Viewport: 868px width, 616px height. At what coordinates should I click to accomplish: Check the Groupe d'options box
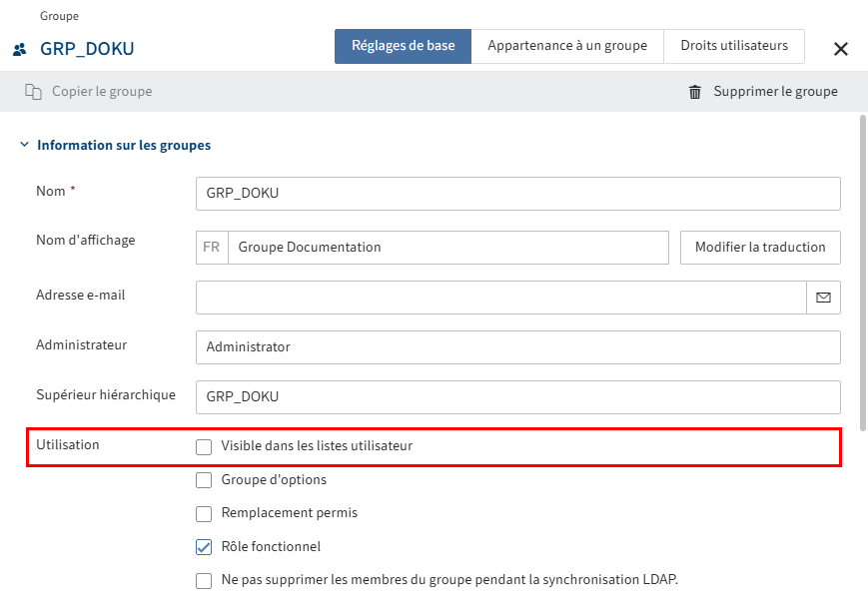204,480
